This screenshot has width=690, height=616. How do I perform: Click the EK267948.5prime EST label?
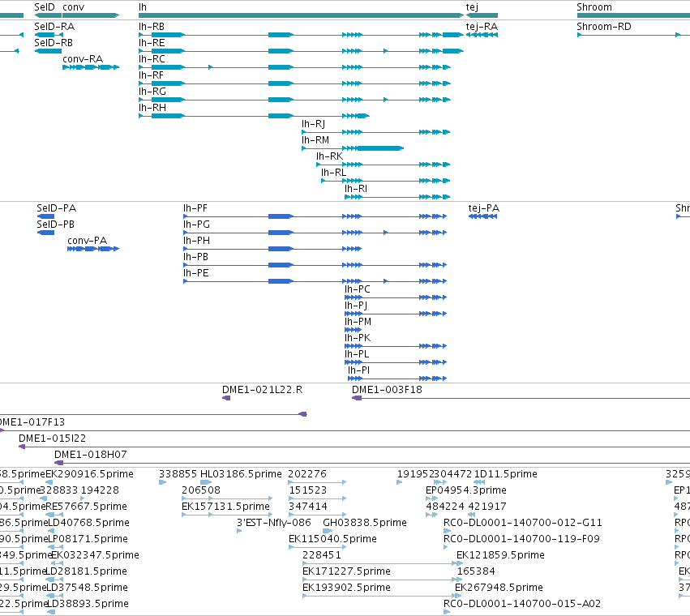coord(499,588)
